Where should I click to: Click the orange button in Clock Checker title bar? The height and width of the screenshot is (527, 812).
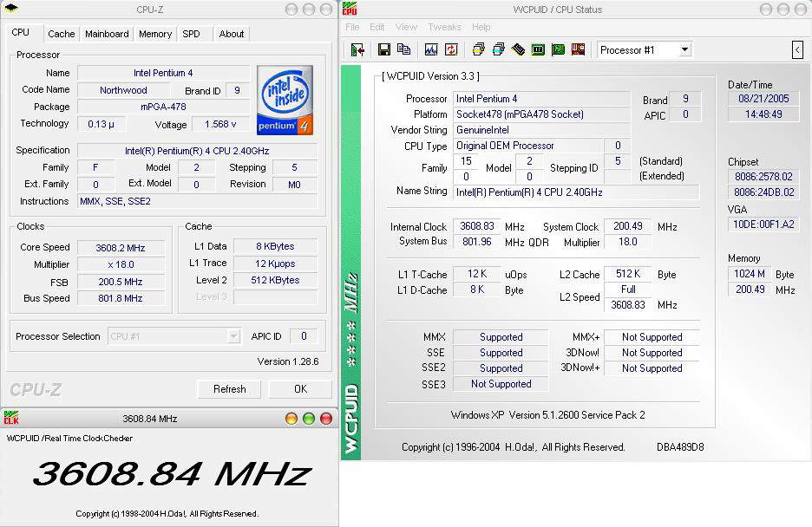[x=291, y=419]
